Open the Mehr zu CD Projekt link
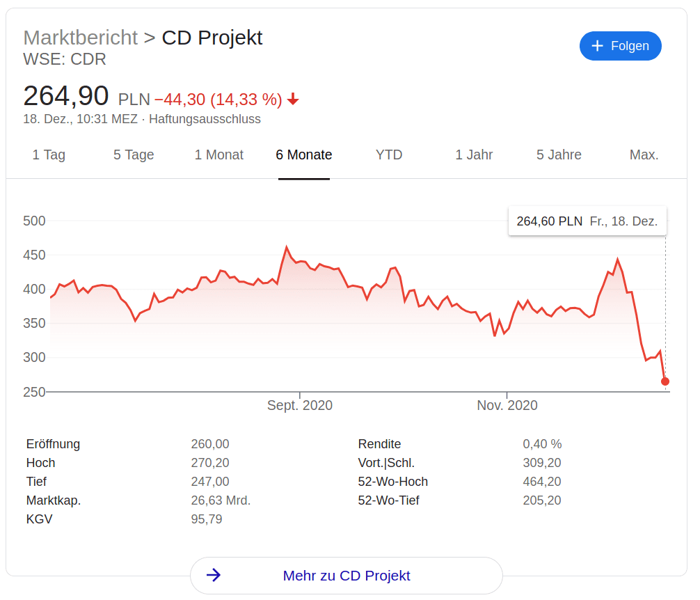The height and width of the screenshot is (600, 700). [347, 576]
